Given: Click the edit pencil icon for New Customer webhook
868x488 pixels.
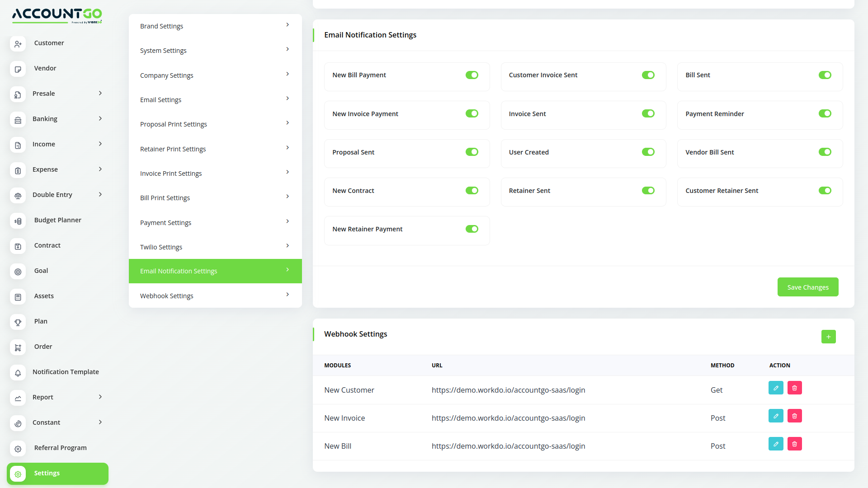Looking at the screenshot, I should pos(776,388).
